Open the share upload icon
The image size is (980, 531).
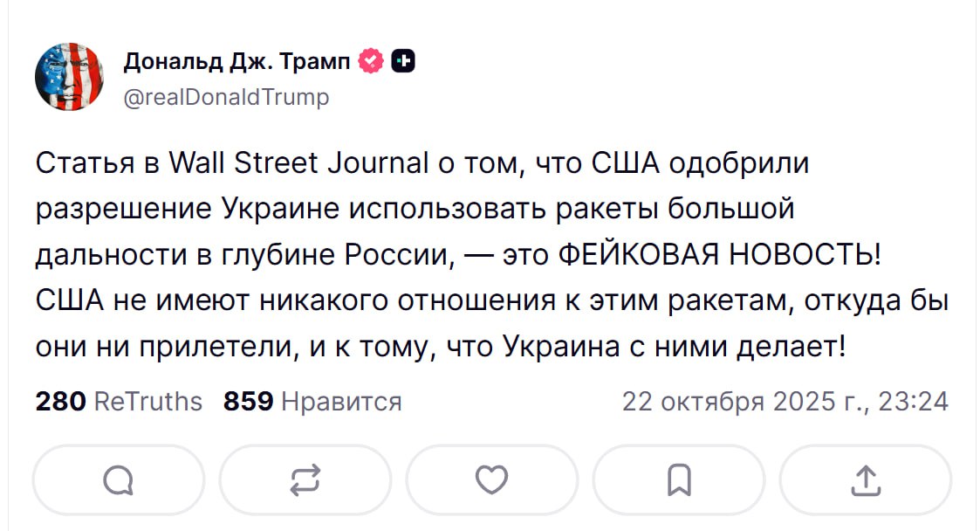point(864,479)
